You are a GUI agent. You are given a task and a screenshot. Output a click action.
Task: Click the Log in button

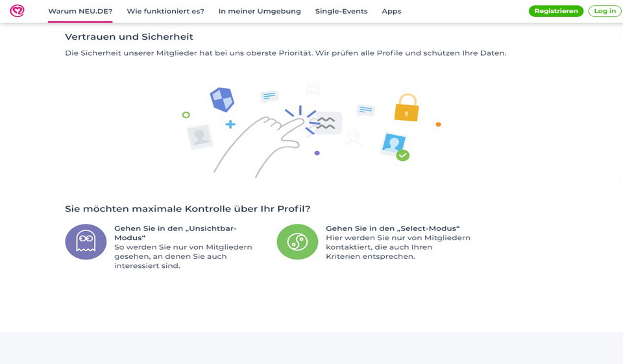click(605, 11)
